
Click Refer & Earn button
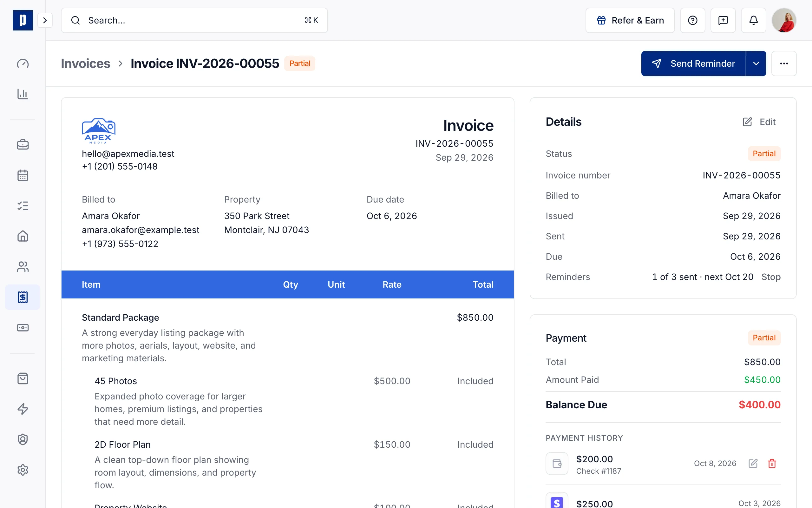tap(630, 20)
